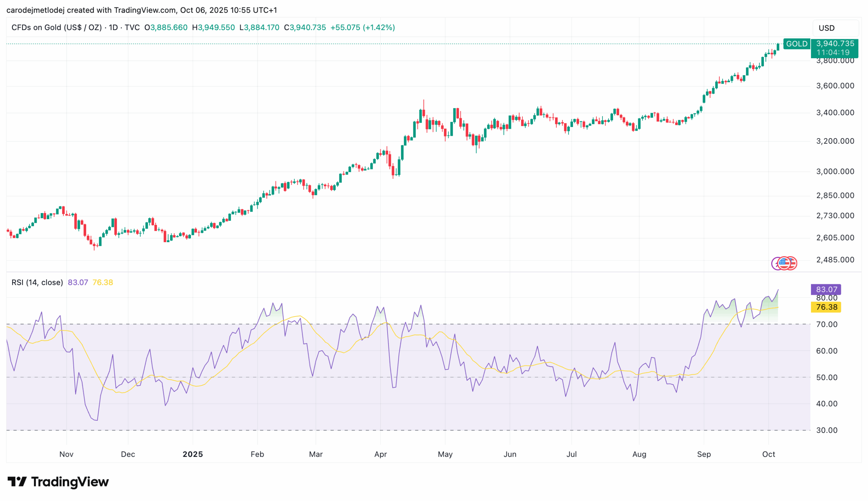Click the Jul label on time axis
868x501 pixels.
tap(572, 454)
